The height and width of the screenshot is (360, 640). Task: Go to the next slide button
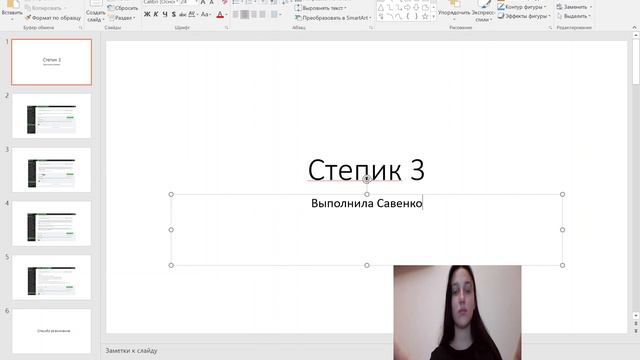pyautogui.click(x=636, y=330)
